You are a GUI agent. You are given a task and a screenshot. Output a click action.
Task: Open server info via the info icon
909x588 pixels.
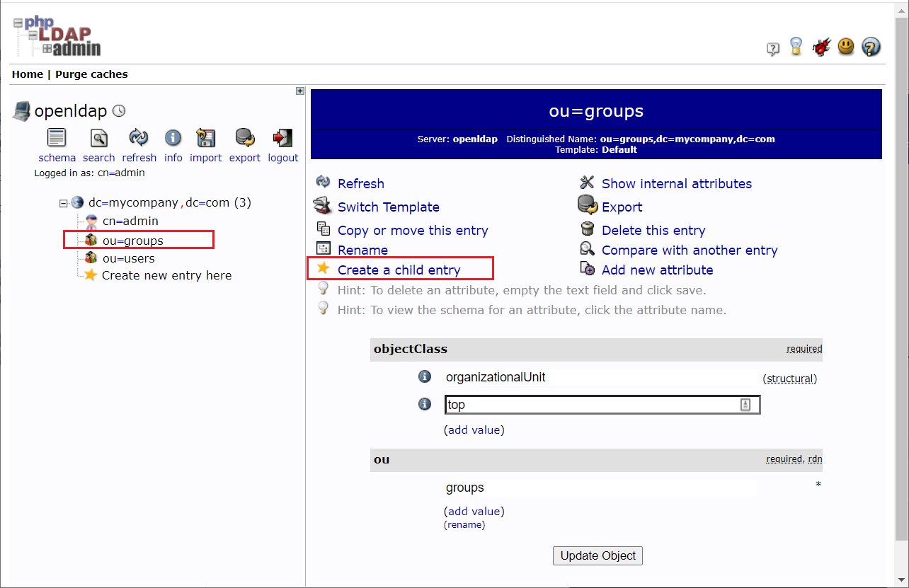point(173,138)
